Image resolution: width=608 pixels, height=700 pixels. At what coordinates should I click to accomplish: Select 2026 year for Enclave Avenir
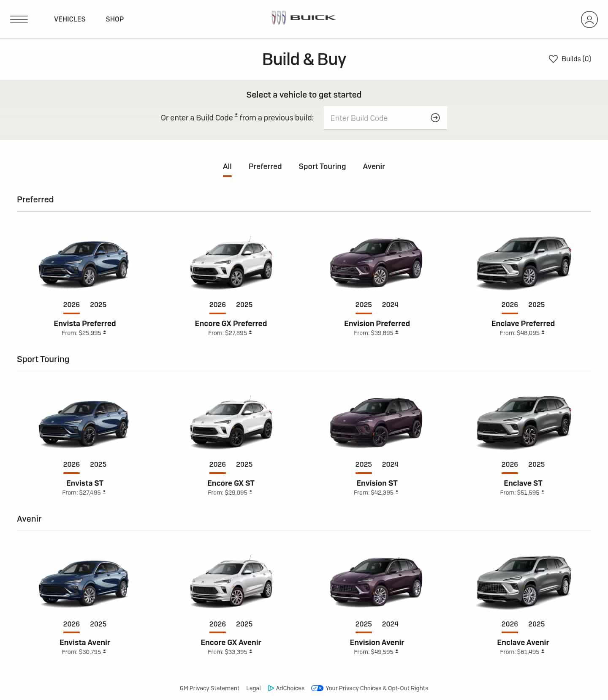510,624
